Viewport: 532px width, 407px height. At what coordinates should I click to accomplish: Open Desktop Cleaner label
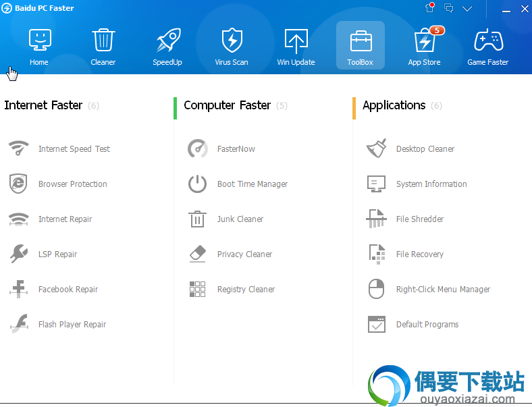tap(425, 149)
